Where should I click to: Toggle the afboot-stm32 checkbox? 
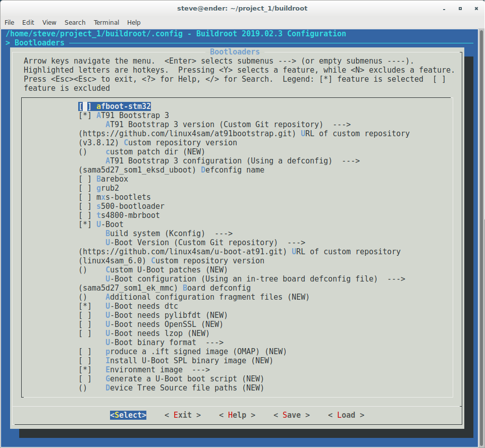coord(85,106)
